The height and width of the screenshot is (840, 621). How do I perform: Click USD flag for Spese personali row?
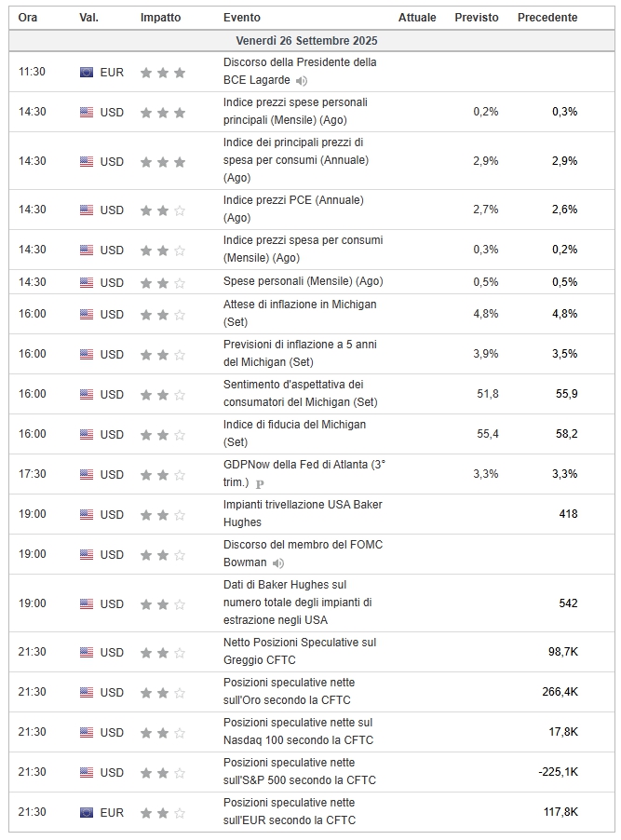coord(87,282)
